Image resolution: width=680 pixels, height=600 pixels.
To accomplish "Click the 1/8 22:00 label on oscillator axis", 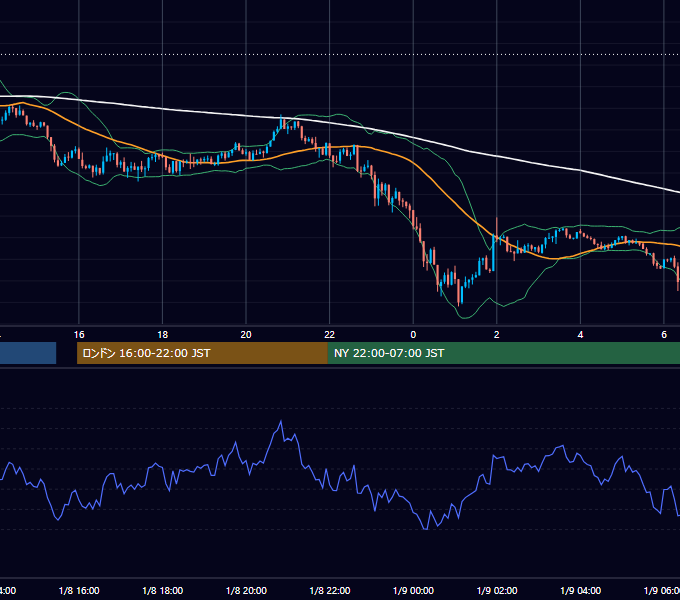I will coord(330,590).
